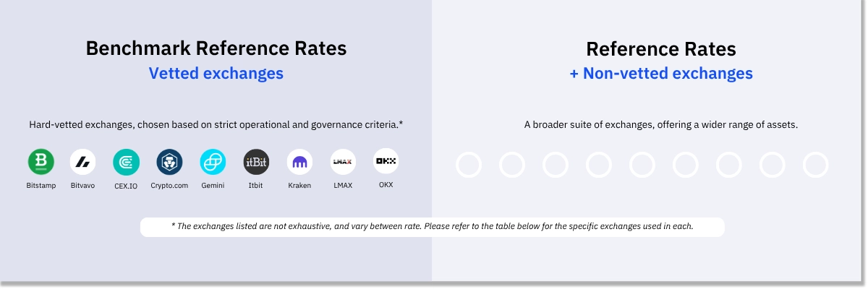Select the Reference Rates heading on right

pyautogui.click(x=661, y=49)
